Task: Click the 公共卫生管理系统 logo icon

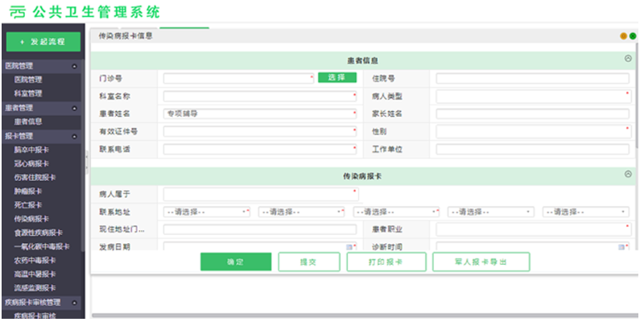Action: [x=18, y=12]
